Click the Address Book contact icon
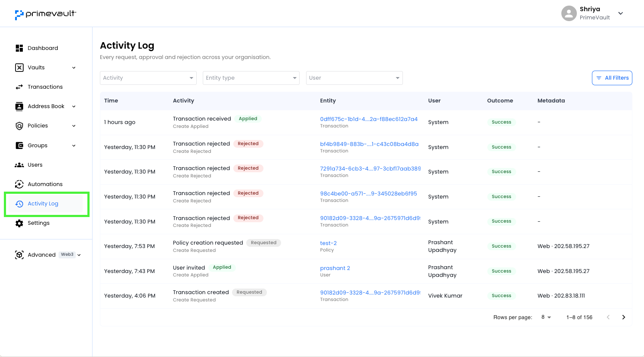Screen dimensions: 644x357 click(x=19, y=106)
